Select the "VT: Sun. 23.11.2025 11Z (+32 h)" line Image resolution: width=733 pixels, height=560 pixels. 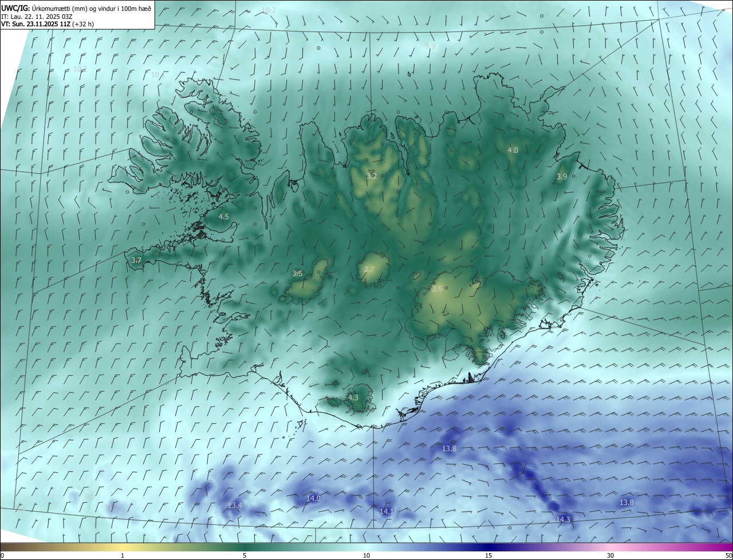pyautogui.click(x=48, y=24)
